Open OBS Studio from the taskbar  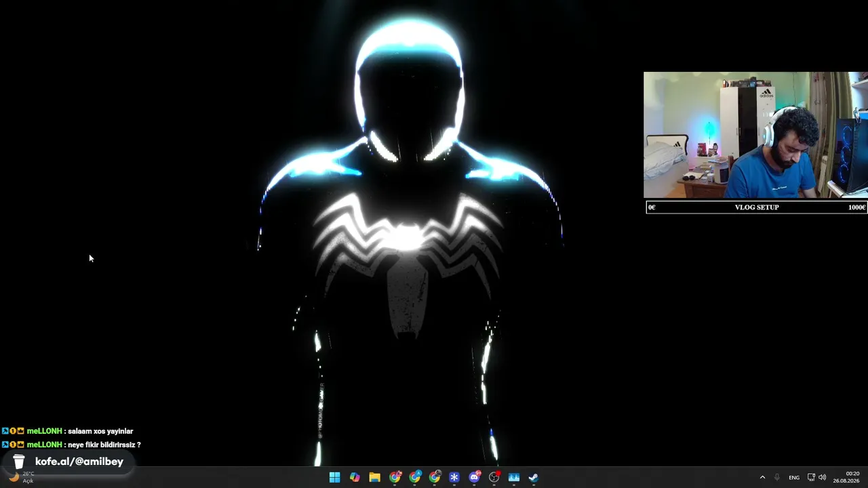click(x=494, y=477)
